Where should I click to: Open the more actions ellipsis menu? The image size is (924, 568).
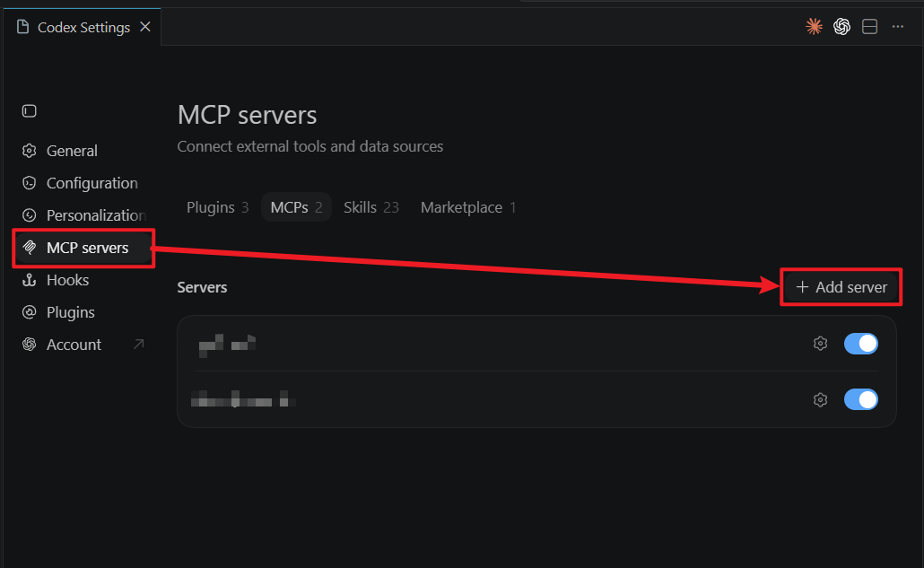click(897, 27)
